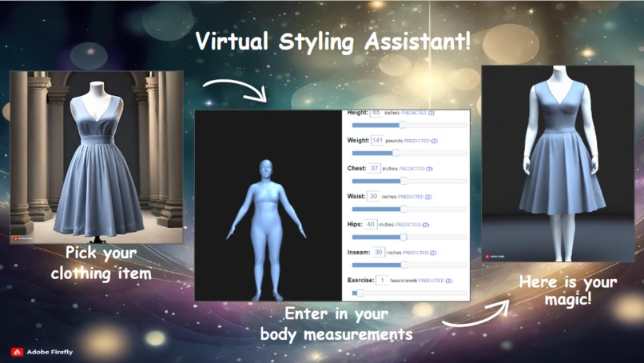The height and width of the screenshot is (363, 644).
Task: Click the Hips slider handle
Action: click(x=403, y=237)
